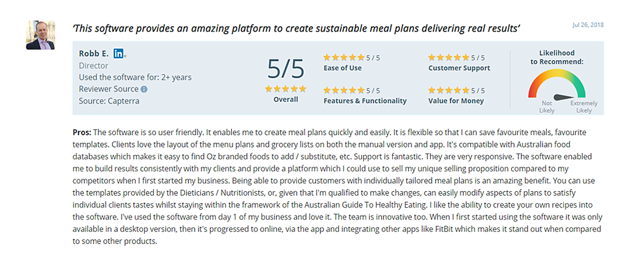
Task: Click the Pros label in review
Action: [x=82, y=132]
